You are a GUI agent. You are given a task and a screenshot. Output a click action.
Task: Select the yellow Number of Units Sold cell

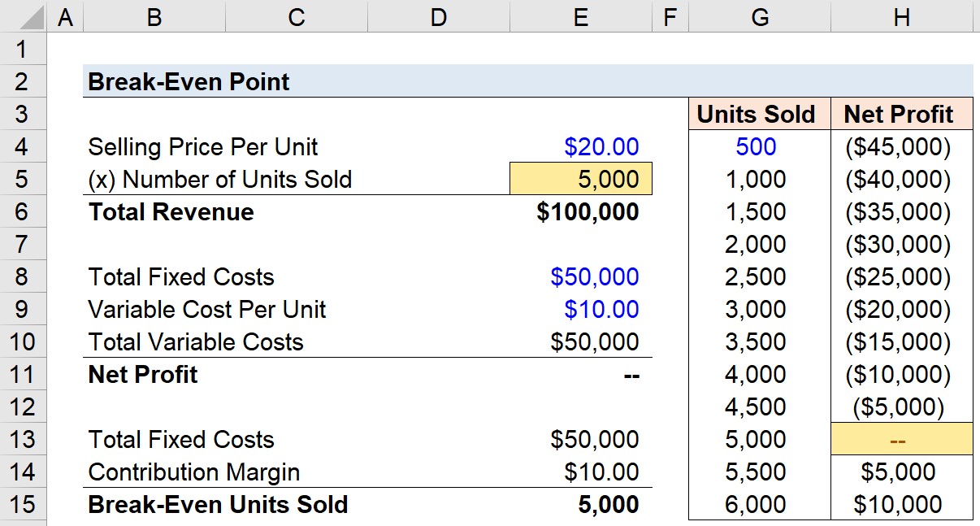pyautogui.click(x=580, y=179)
